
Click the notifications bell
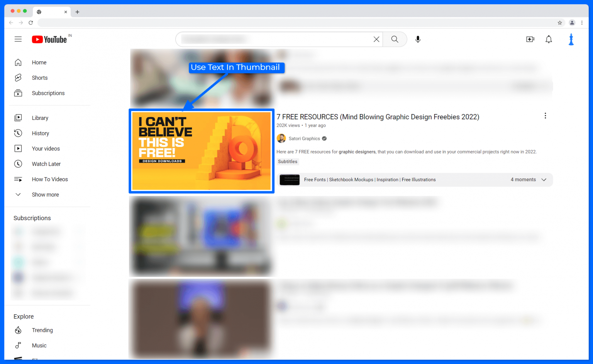point(549,39)
